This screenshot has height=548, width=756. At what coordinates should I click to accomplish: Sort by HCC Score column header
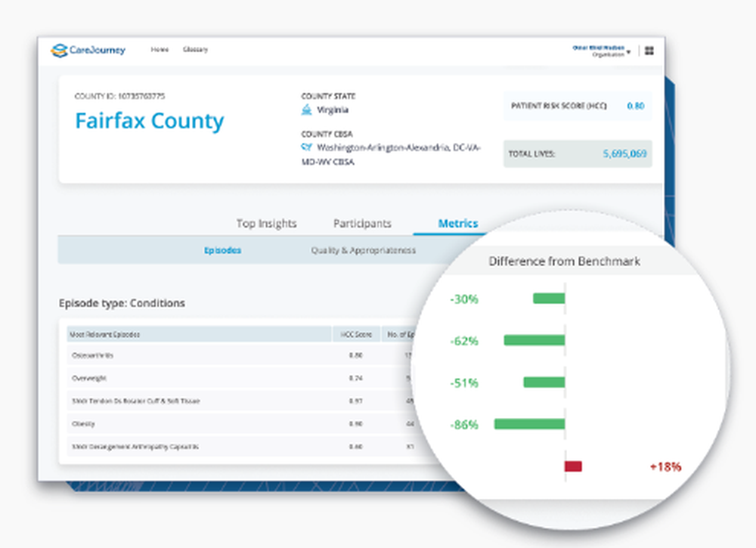pos(356,334)
